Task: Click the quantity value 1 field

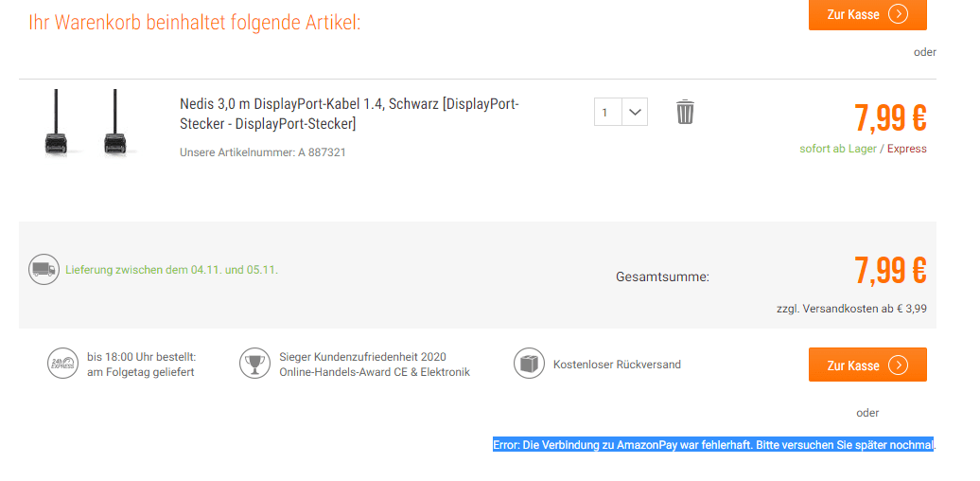Action: click(606, 112)
